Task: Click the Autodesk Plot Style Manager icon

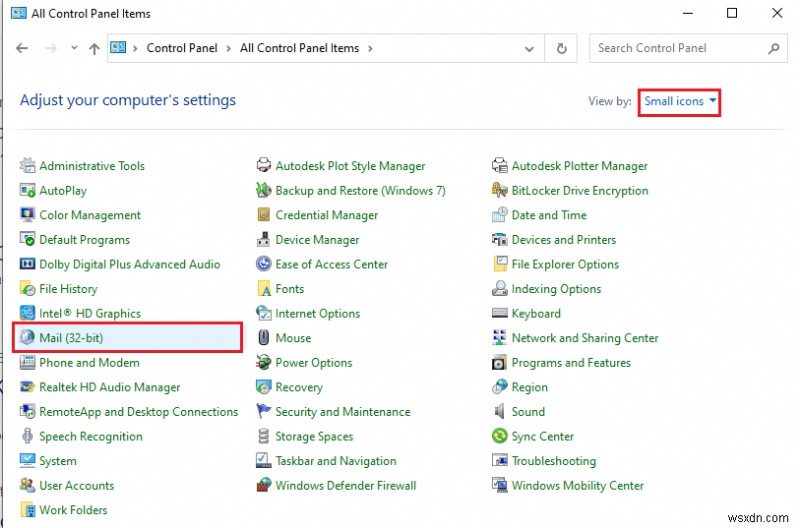Action: coord(263,165)
